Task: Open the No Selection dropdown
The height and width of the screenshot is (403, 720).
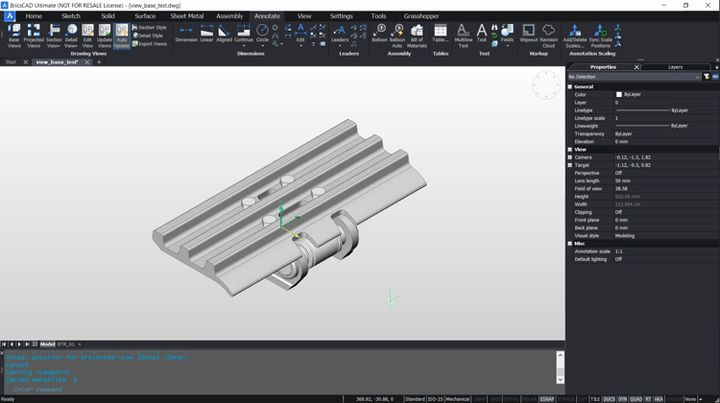Action: click(634, 77)
